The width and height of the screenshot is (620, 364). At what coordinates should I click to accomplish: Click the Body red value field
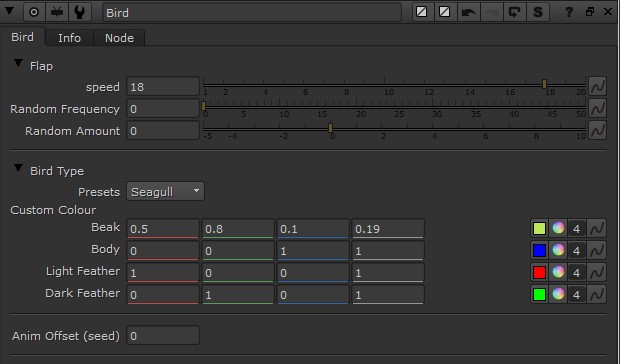pyautogui.click(x=163, y=251)
